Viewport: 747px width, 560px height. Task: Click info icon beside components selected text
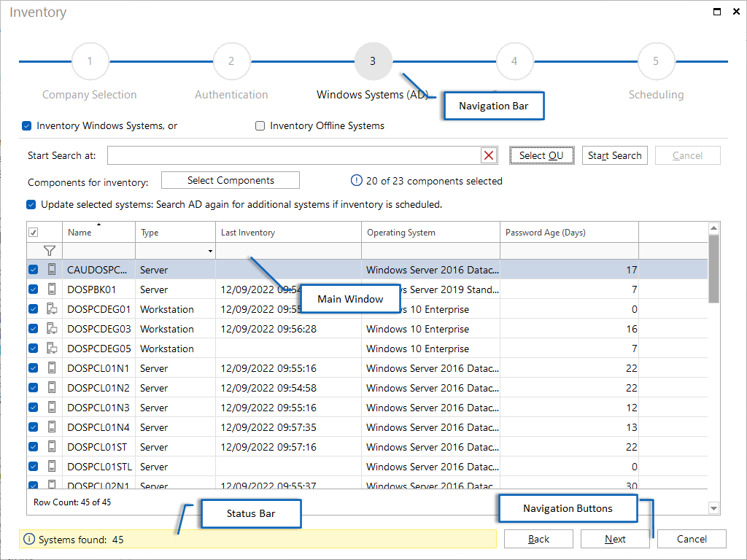[x=356, y=181]
